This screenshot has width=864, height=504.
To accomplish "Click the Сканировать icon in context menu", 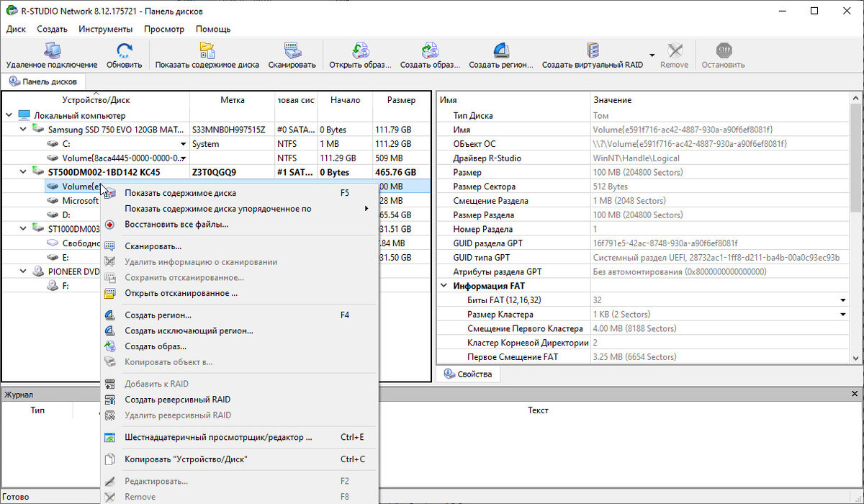I will click(x=109, y=246).
